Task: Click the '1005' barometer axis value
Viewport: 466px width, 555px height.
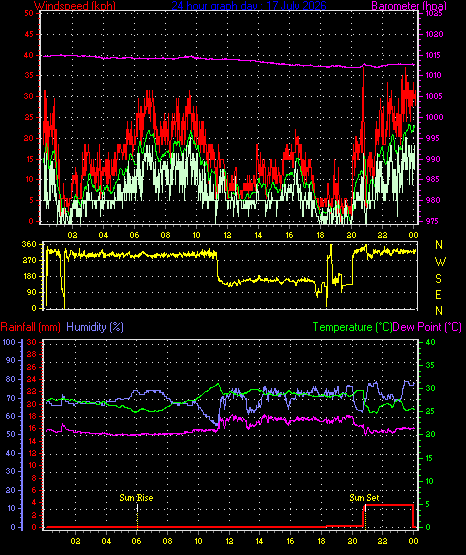Action: click(x=435, y=96)
